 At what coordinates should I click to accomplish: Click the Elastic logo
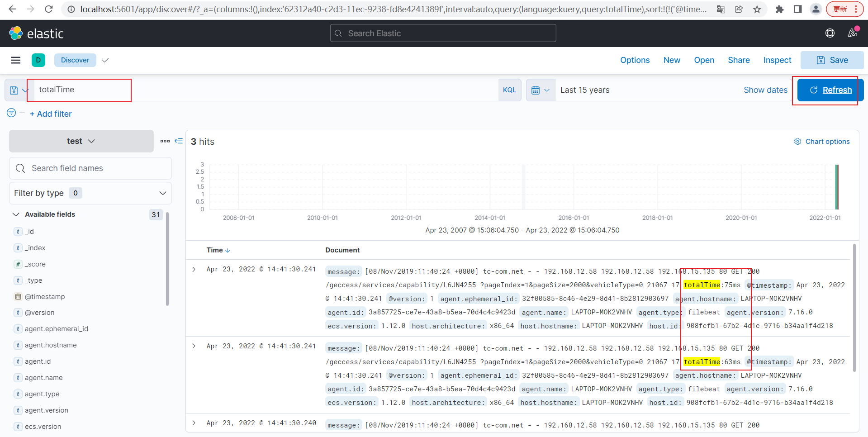pos(36,33)
